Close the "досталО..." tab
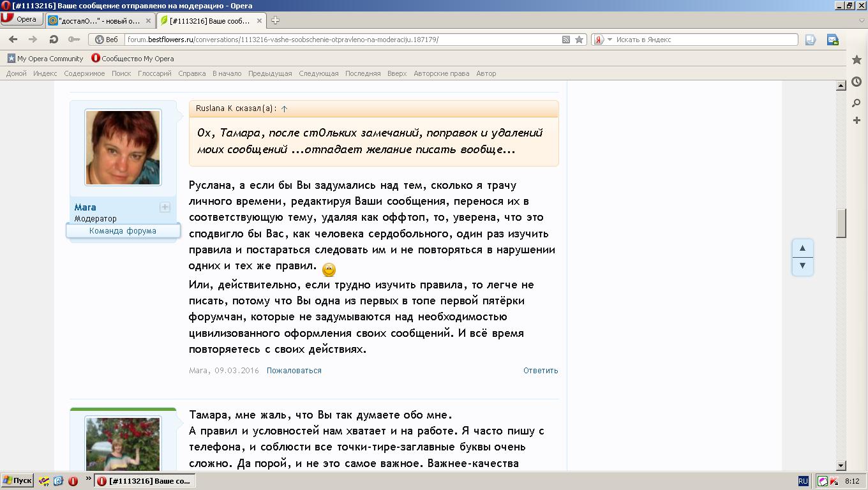This screenshot has width=868, height=490. [149, 20]
